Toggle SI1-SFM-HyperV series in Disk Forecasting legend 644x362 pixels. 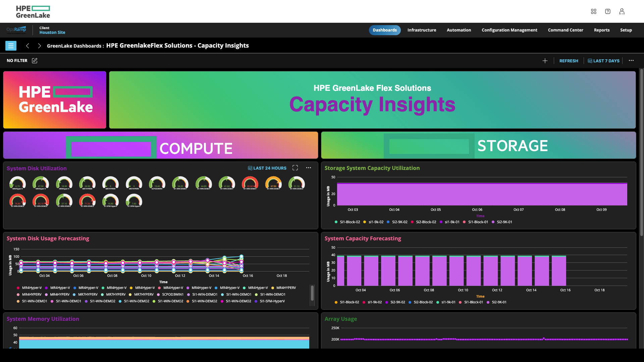click(270, 301)
